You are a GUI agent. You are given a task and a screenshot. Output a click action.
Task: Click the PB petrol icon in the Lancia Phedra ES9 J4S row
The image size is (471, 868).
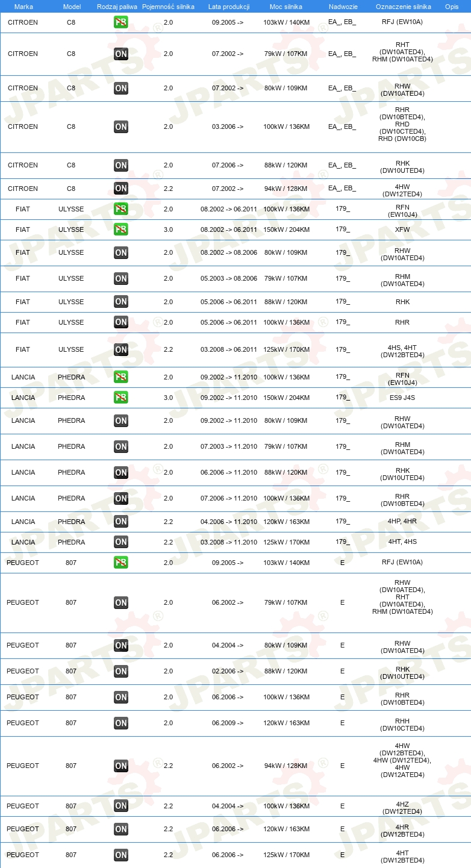(121, 398)
